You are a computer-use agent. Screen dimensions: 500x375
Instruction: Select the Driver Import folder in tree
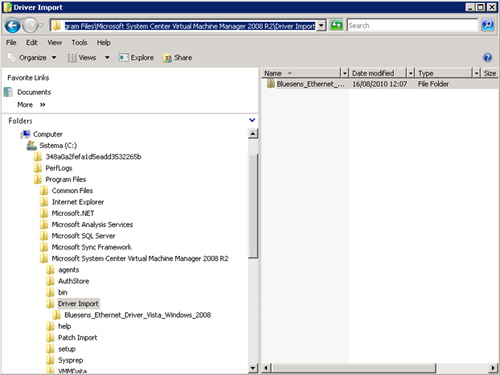(78, 304)
